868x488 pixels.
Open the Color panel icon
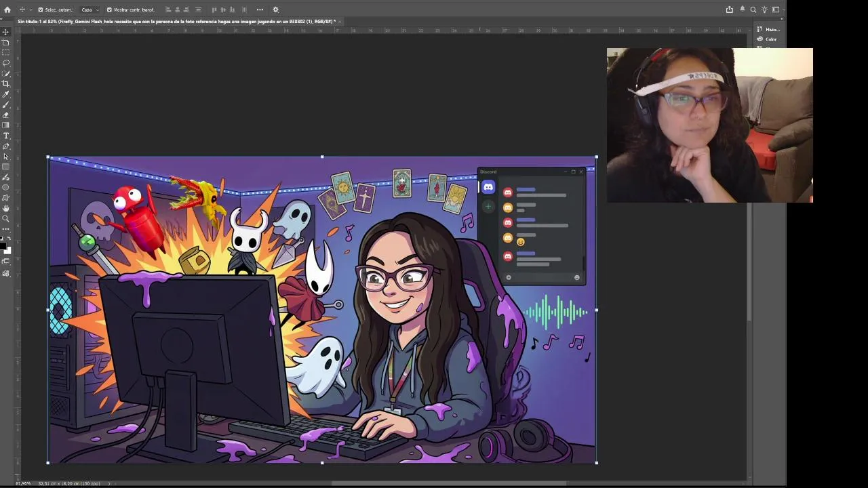point(760,39)
